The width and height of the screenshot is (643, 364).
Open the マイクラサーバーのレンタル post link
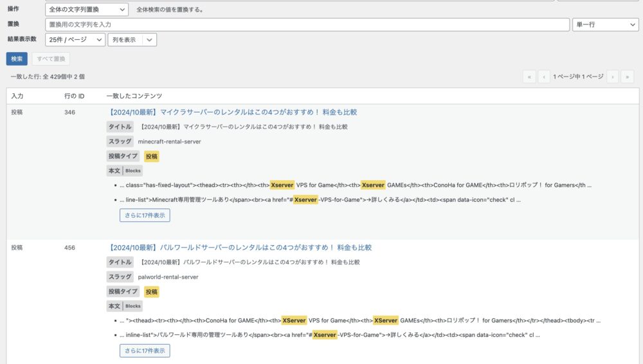(x=232, y=112)
